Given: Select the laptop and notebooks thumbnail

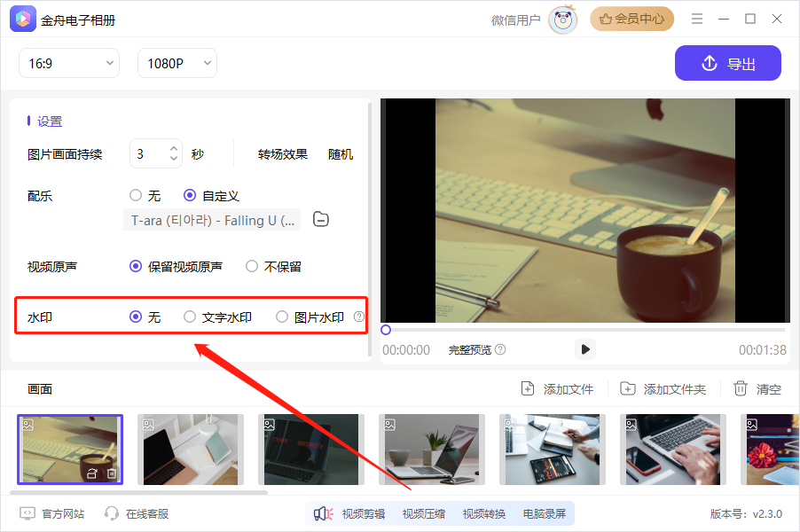Looking at the screenshot, I should pyautogui.click(x=191, y=450).
